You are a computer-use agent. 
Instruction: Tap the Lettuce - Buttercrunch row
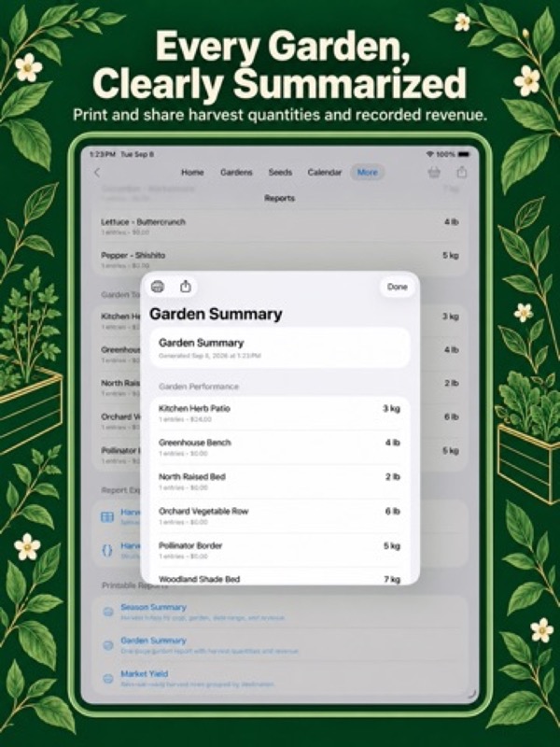(x=279, y=226)
